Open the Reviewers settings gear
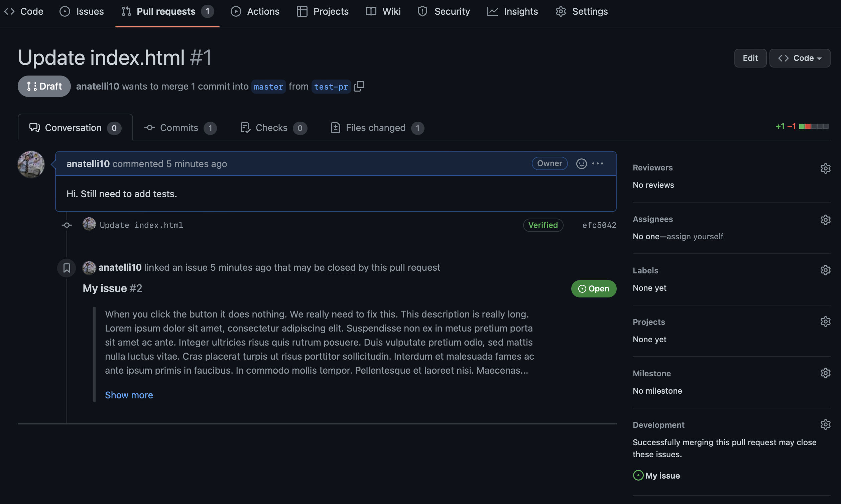Screen dimensions: 841x504 825,168
